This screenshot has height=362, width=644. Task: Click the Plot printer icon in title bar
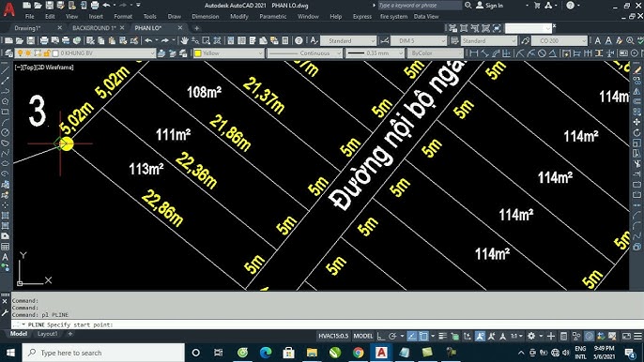95,6
